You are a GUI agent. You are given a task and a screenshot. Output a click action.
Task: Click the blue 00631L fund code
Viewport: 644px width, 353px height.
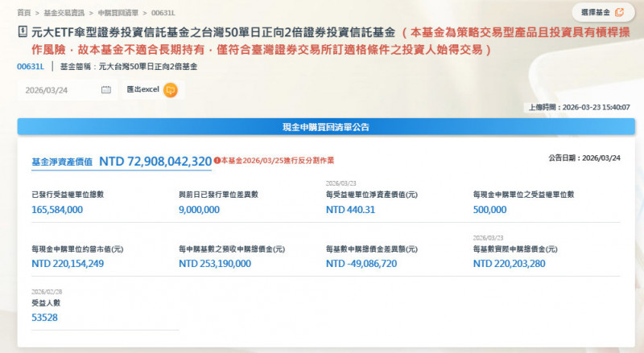click(31, 67)
